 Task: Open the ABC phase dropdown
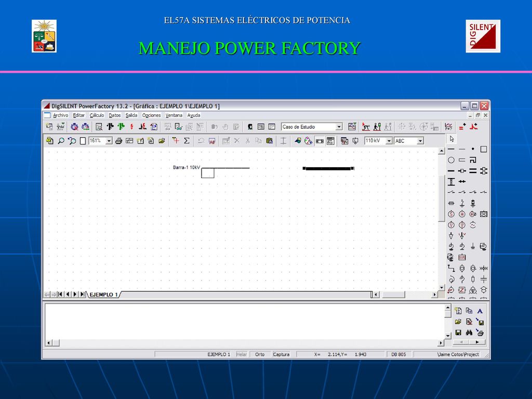[420, 141]
